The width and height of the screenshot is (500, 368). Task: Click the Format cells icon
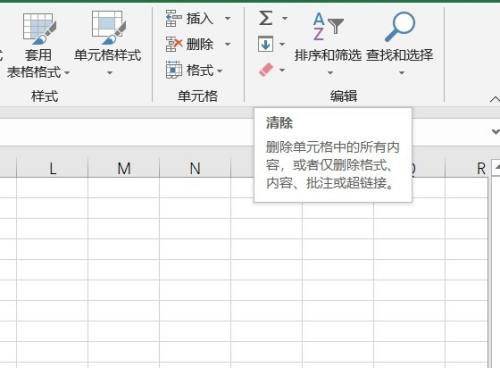click(174, 70)
